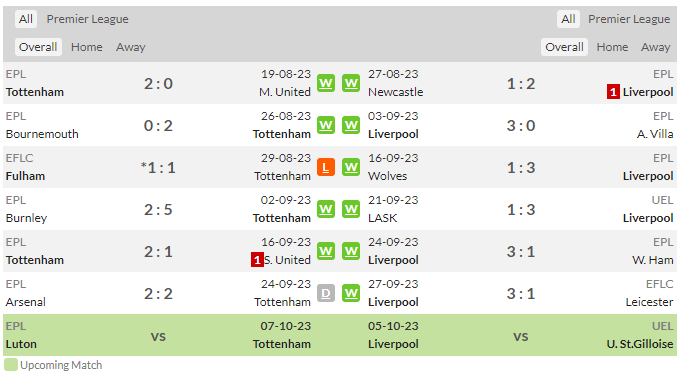Viewport: 682px width, 383px height.
Task: Click the green Upcoming Match legend swatch
Action: pyautogui.click(x=10, y=365)
